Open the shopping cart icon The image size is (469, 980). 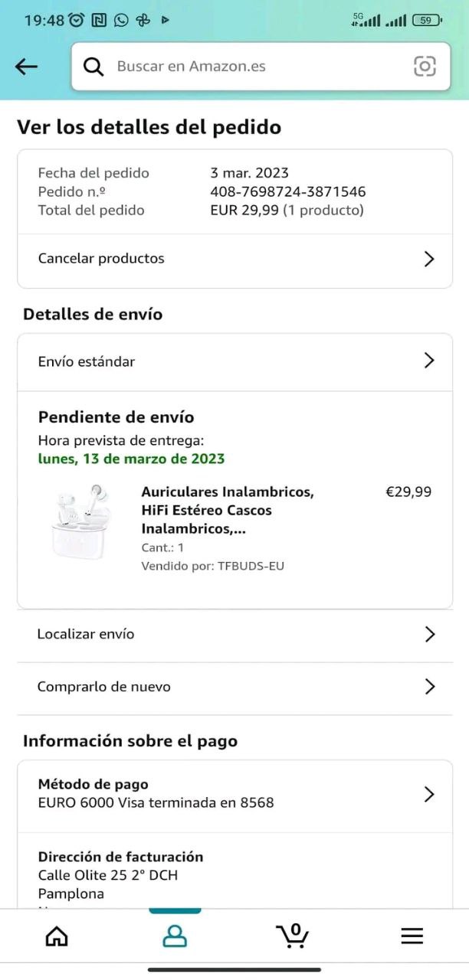293,935
